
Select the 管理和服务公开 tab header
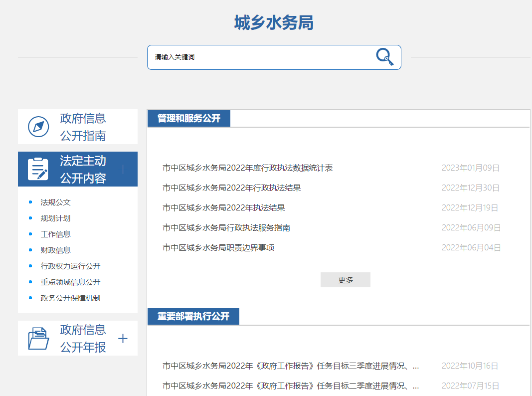click(x=189, y=118)
